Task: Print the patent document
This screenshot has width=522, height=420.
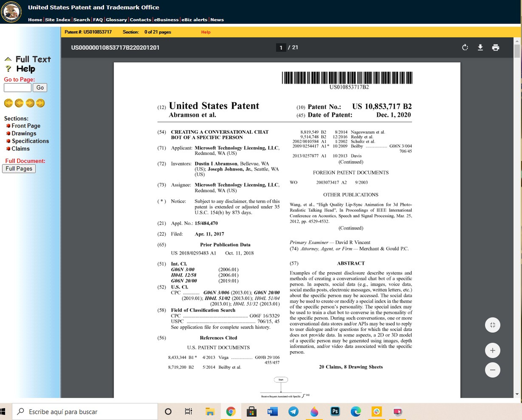Action: click(496, 47)
